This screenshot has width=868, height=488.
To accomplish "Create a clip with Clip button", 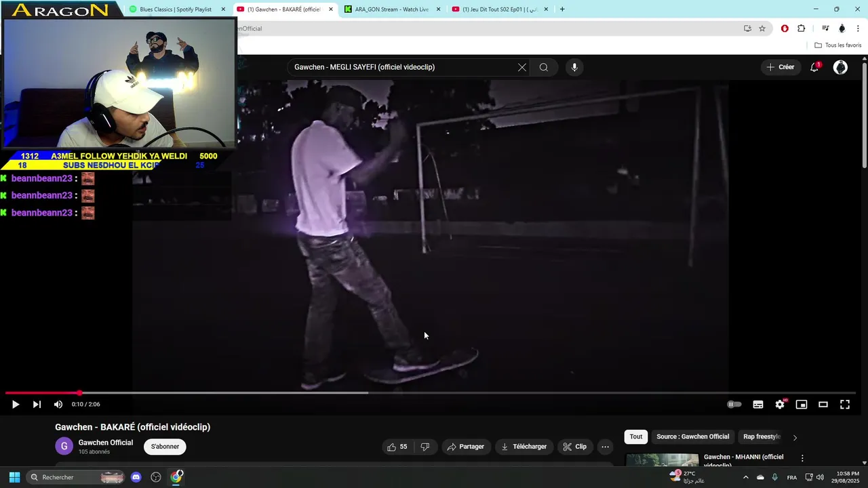I will tap(575, 447).
